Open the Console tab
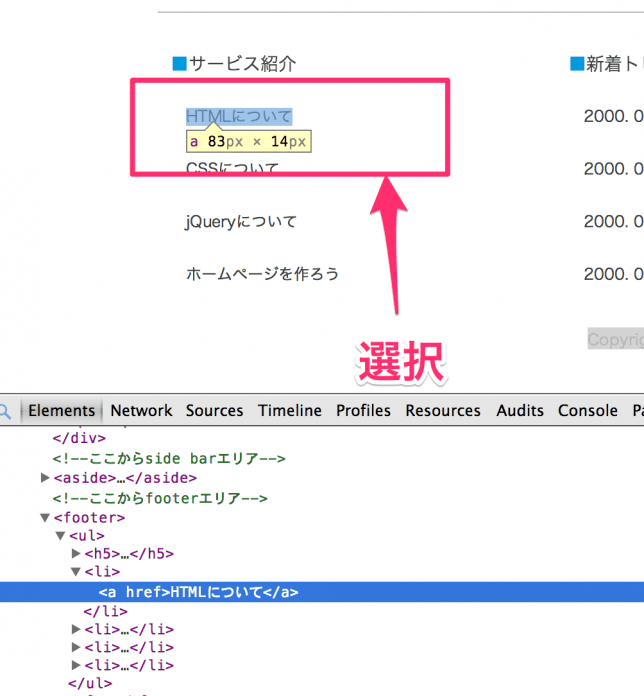644x696 pixels. click(x=588, y=411)
